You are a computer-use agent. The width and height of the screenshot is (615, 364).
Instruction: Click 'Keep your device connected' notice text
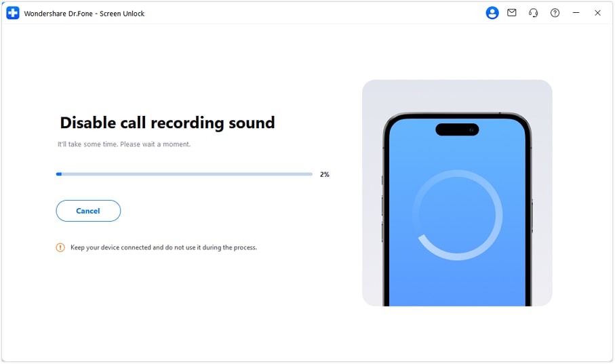click(x=163, y=247)
